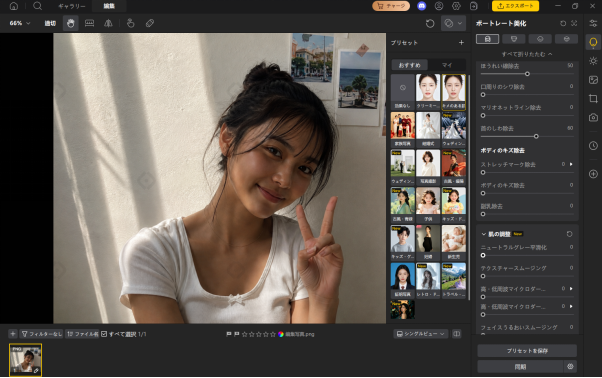
Task: Open the background adjustment sidebar icon
Action: pyautogui.click(x=593, y=80)
